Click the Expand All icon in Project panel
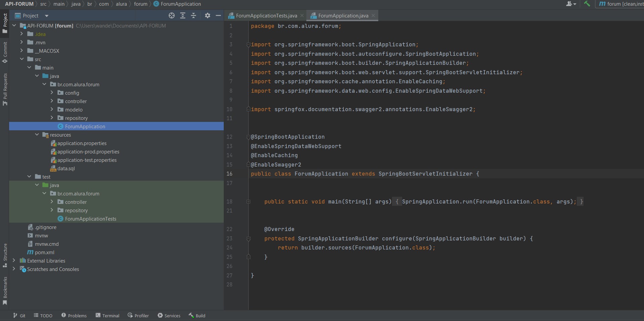644x321 pixels. click(x=183, y=15)
